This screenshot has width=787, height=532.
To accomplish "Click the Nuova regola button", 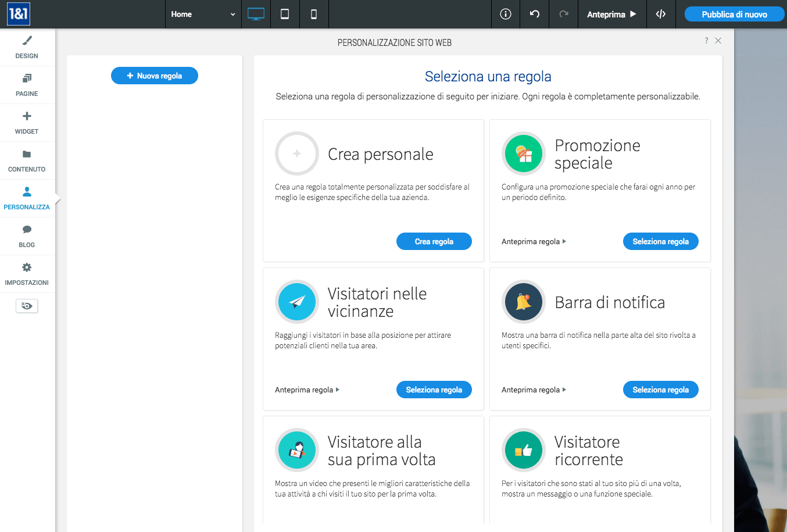I will (x=155, y=76).
